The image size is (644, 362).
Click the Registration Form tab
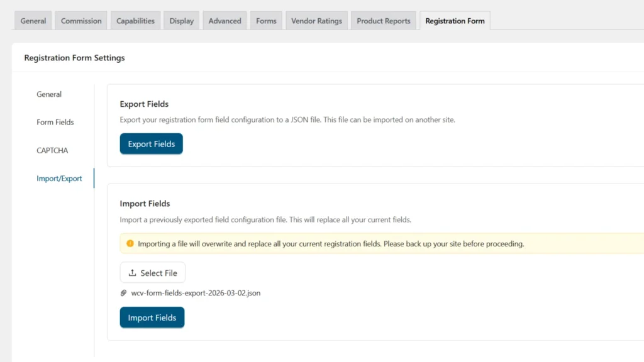454,20
